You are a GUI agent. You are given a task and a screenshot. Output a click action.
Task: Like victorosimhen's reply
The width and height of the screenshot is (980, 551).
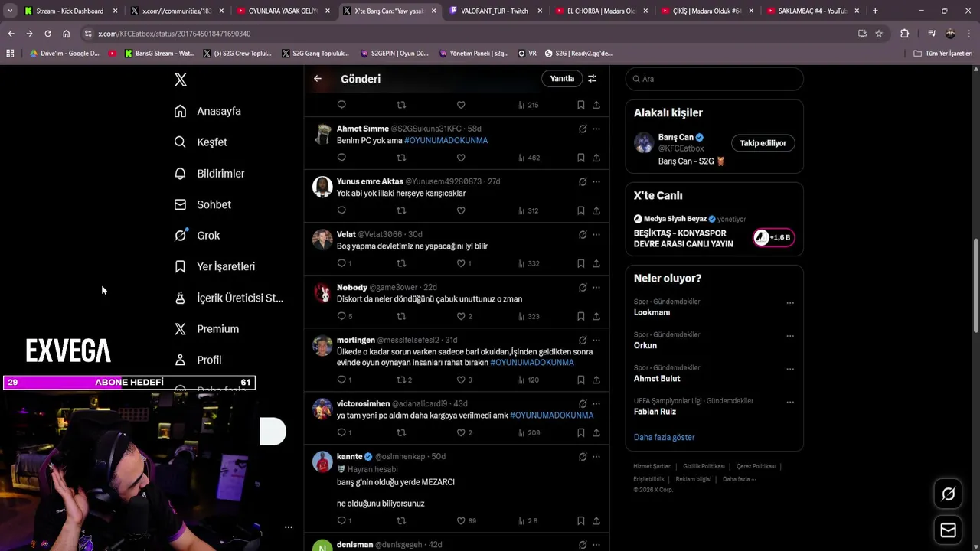461,432
